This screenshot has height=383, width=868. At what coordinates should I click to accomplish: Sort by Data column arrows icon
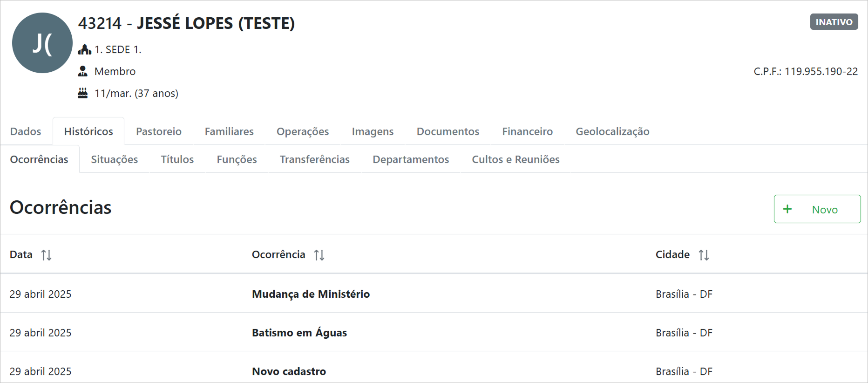click(46, 255)
